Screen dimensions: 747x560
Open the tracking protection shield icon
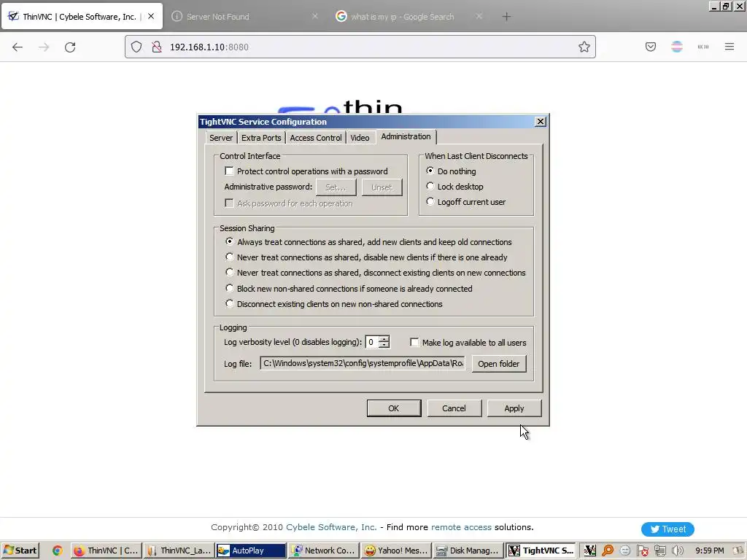pyautogui.click(x=136, y=47)
